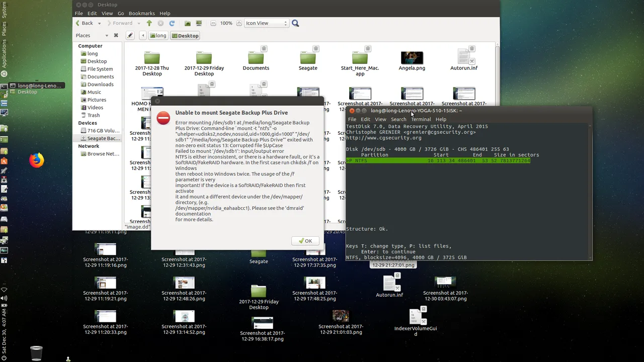Open the Bookmarks menu
This screenshot has height=362, width=644.
tap(142, 13)
